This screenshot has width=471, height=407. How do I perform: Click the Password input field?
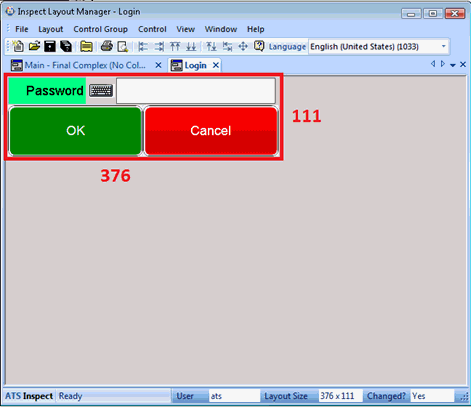click(196, 91)
